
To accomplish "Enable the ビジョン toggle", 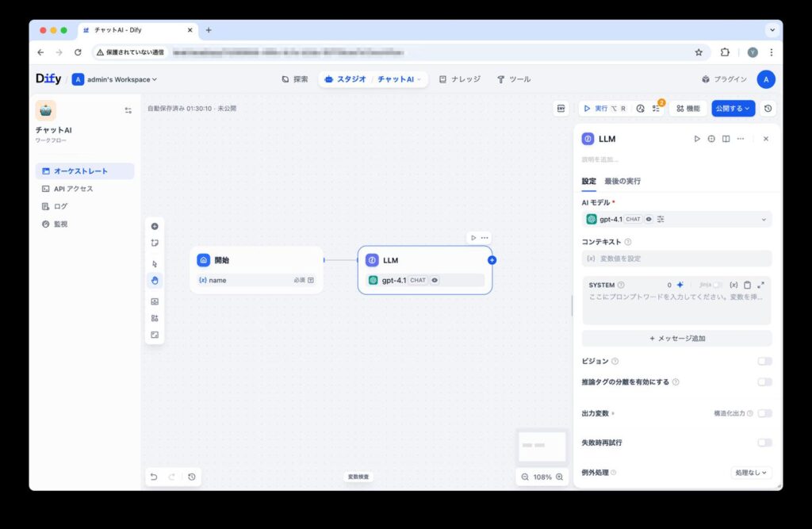I will tap(764, 361).
